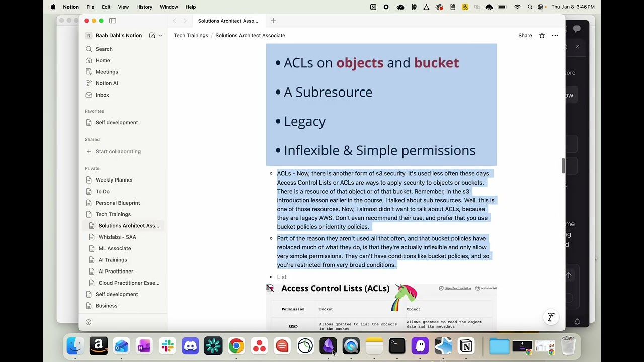Open the workspace switcher chevron
Viewport: 644px width, 362px height.
pyautogui.click(x=160, y=36)
